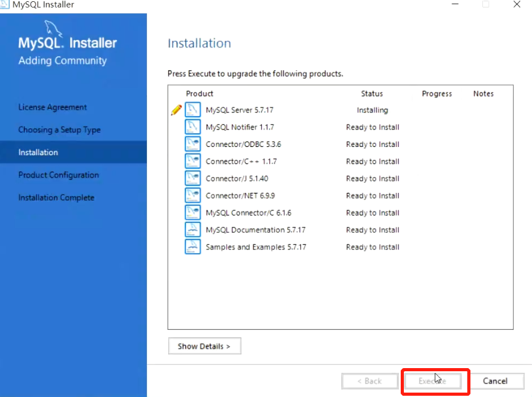Go to Choosing a Setup Type step
The image size is (532, 397).
(60, 129)
